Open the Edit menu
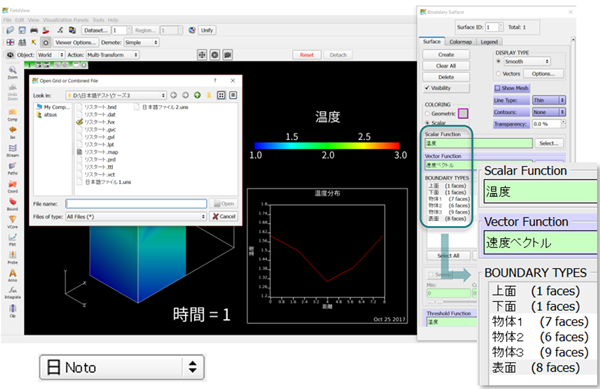Viewport: 600px width, 389px height. coord(20,20)
